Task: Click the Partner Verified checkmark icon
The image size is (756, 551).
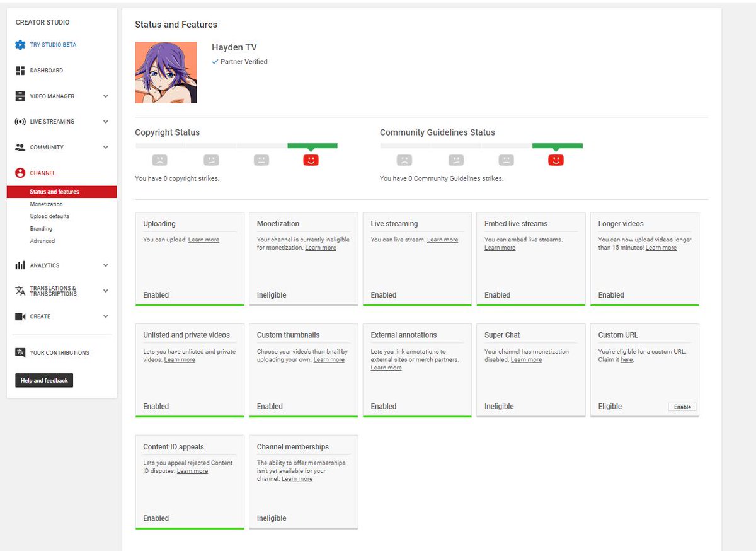Action: (x=215, y=62)
